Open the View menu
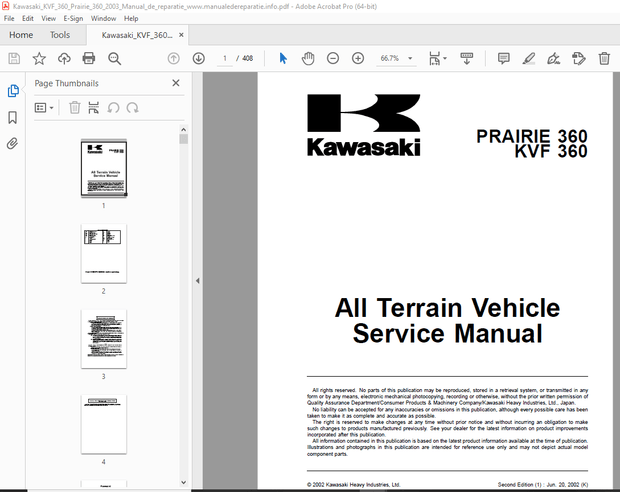This screenshot has width=620, height=492. [x=49, y=18]
